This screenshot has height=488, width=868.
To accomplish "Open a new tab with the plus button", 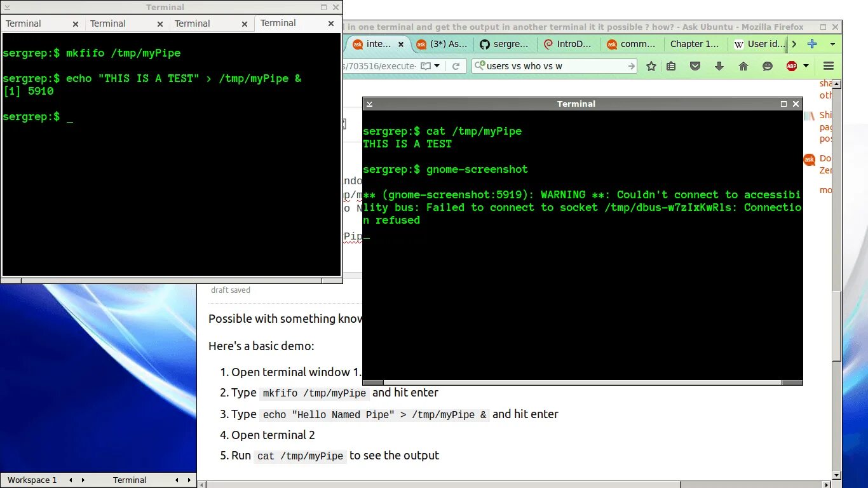I will [x=812, y=44].
